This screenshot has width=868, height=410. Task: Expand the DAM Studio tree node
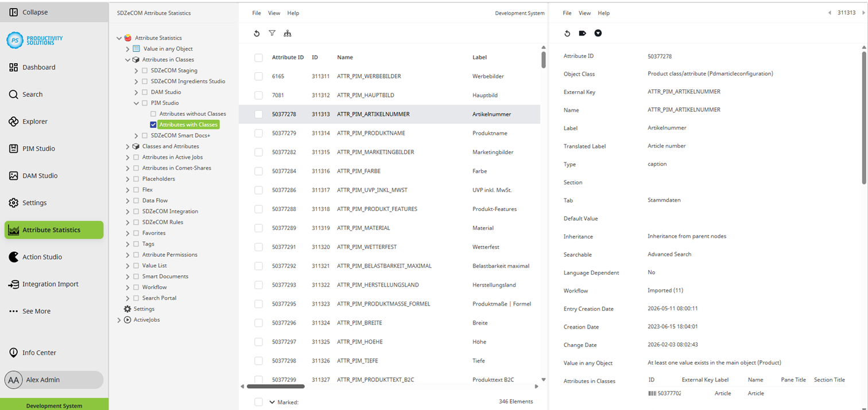pyautogui.click(x=137, y=92)
